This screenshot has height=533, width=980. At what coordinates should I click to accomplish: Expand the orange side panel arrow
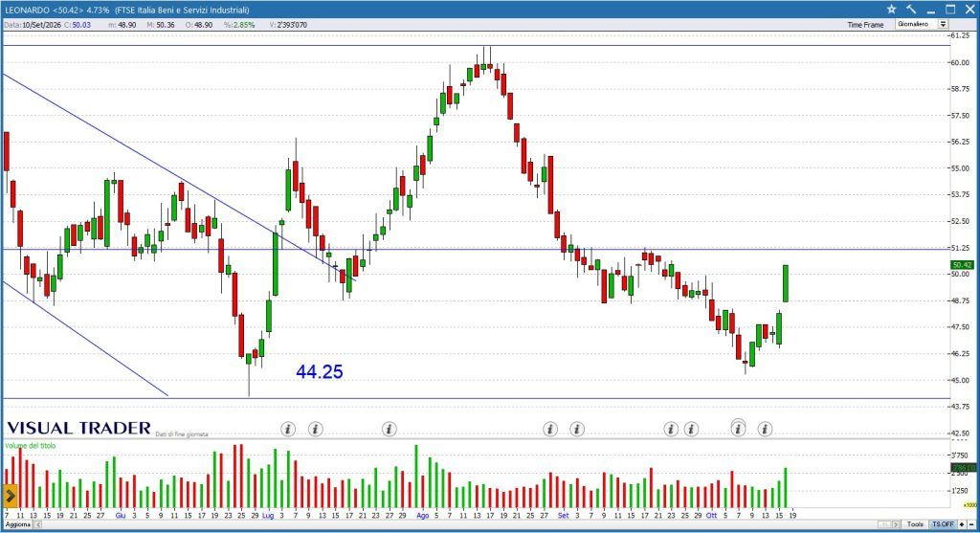10,496
